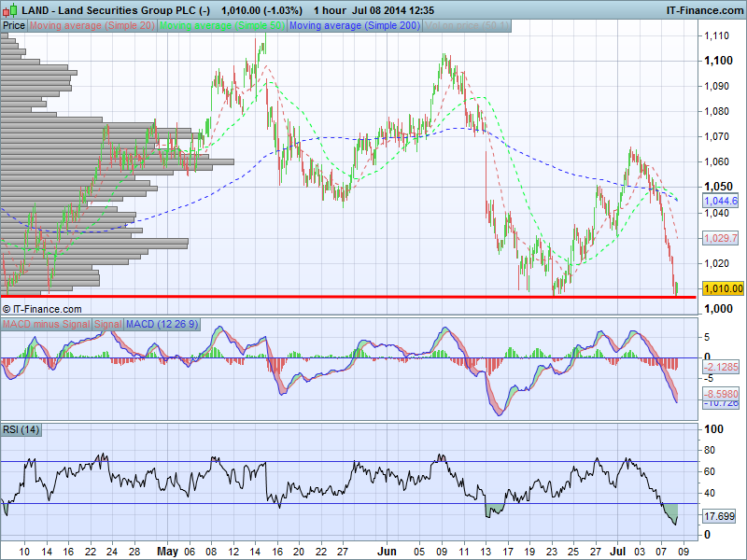This screenshot has width=747, height=560.
Task: Open the RSI (14) indicator label
Action: 21,429
